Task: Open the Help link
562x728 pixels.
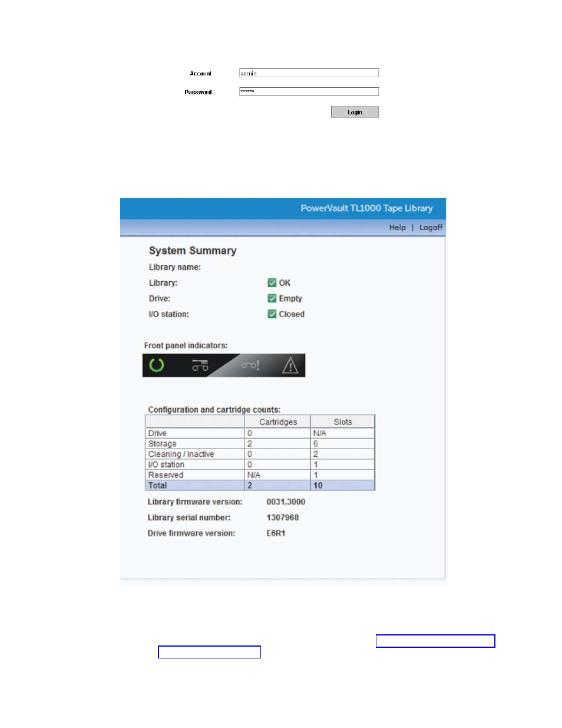Action: pyautogui.click(x=398, y=228)
